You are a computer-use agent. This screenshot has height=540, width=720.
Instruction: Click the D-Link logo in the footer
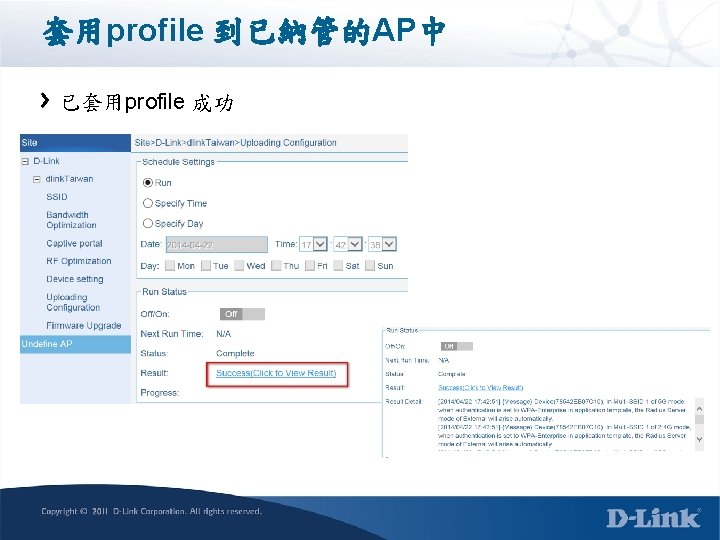click(654, 518)
